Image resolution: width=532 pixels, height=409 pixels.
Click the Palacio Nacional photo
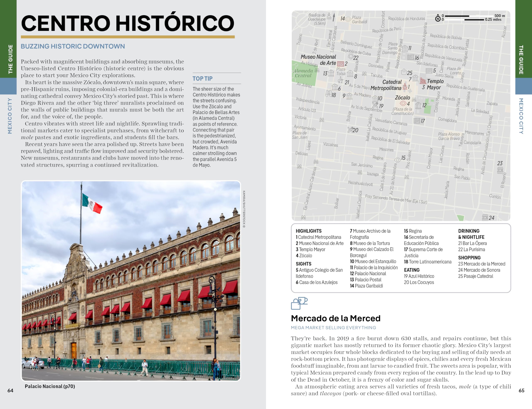[x=131, y=281]
